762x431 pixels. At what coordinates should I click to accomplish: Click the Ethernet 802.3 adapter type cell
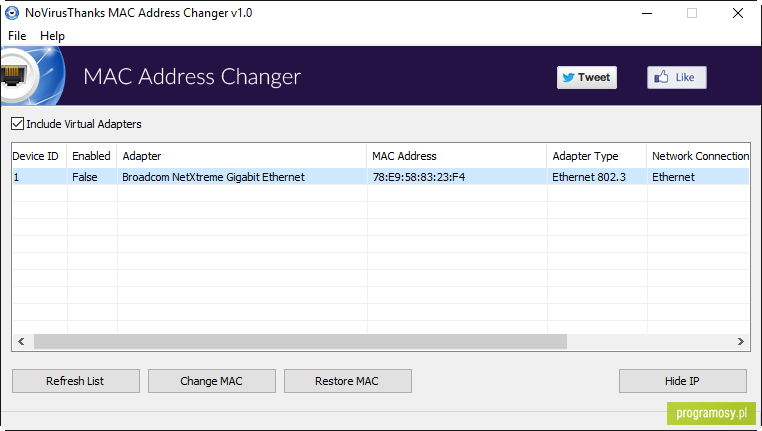pos(589,177)
